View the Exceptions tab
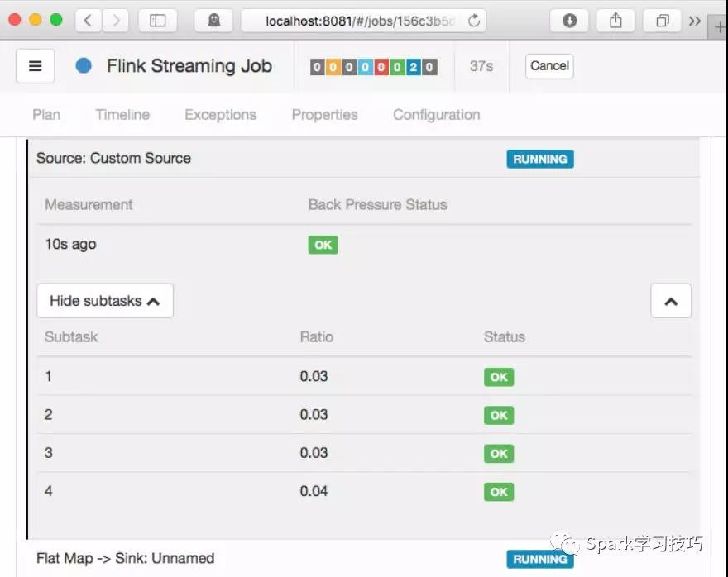 coord(221,115)
